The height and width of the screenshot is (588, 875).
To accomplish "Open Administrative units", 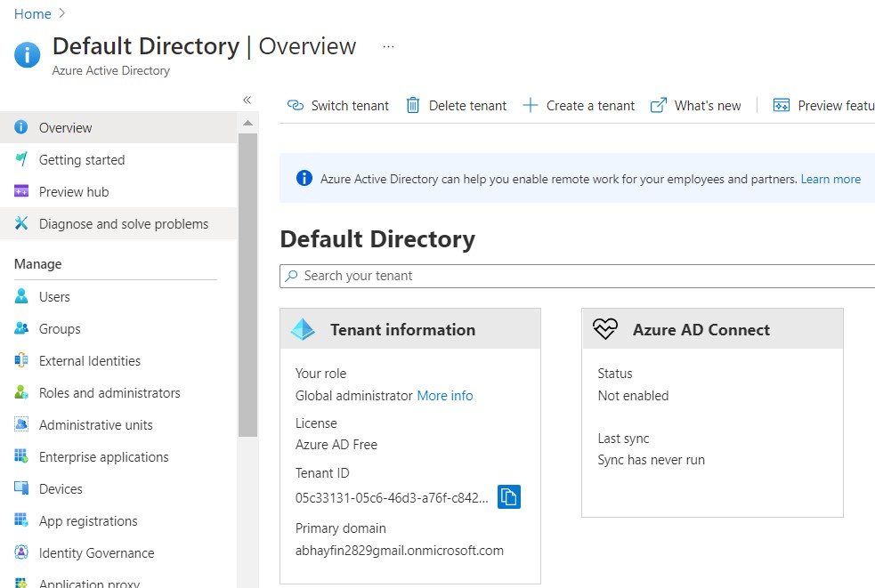I will click(x=118, y=424).
